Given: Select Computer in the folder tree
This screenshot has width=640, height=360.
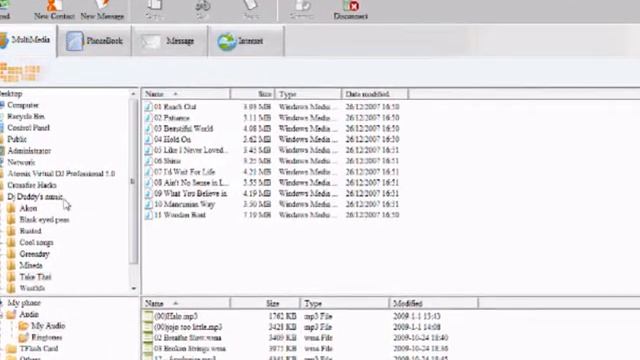Looking at the screenshot, I should tap(23, 105).
